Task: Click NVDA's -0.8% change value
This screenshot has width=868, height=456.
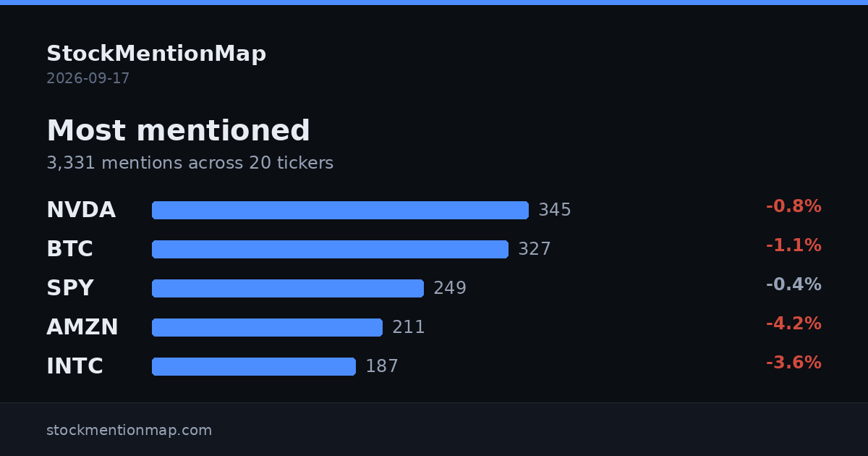Action: tap(793, 206)
